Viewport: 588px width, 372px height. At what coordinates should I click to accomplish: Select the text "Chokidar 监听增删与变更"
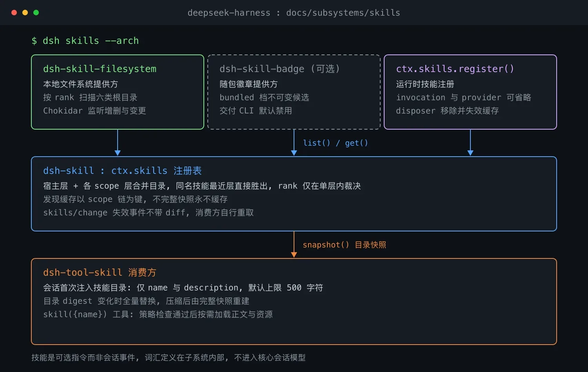pos(94,111)
